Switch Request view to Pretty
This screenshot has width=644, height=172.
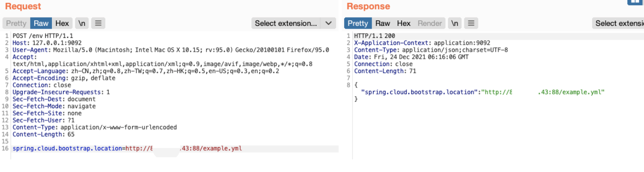(x=16, y=23)
